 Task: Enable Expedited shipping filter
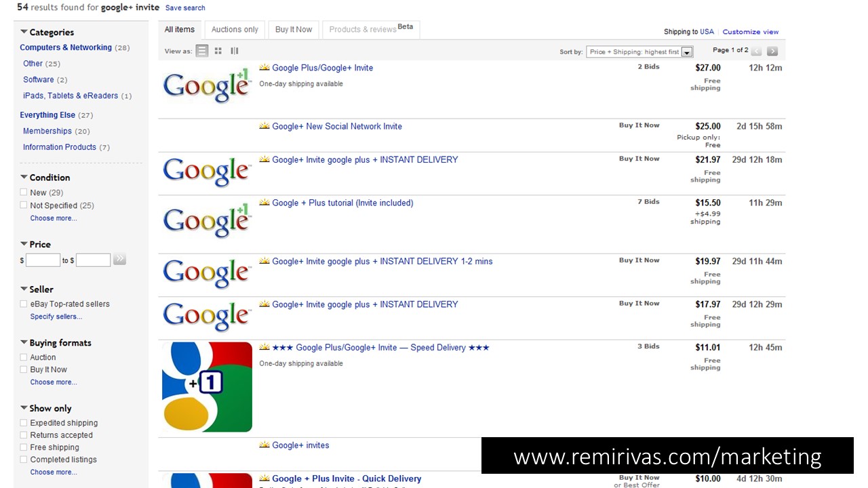pos(24,423)
